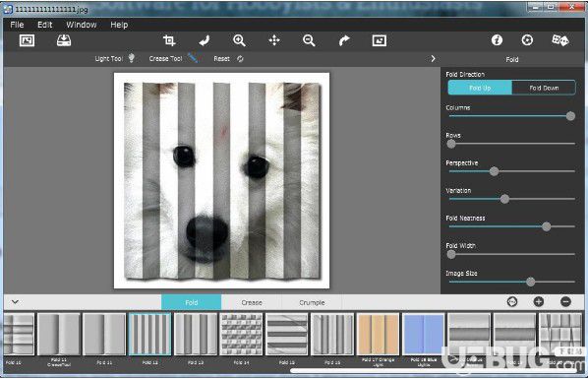Click the Fit image to window icon

click(x=380, y=40)
